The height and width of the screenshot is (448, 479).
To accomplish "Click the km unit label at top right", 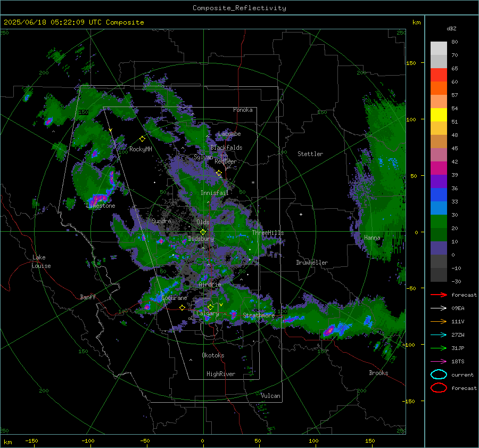I will (x=416, y=22).
